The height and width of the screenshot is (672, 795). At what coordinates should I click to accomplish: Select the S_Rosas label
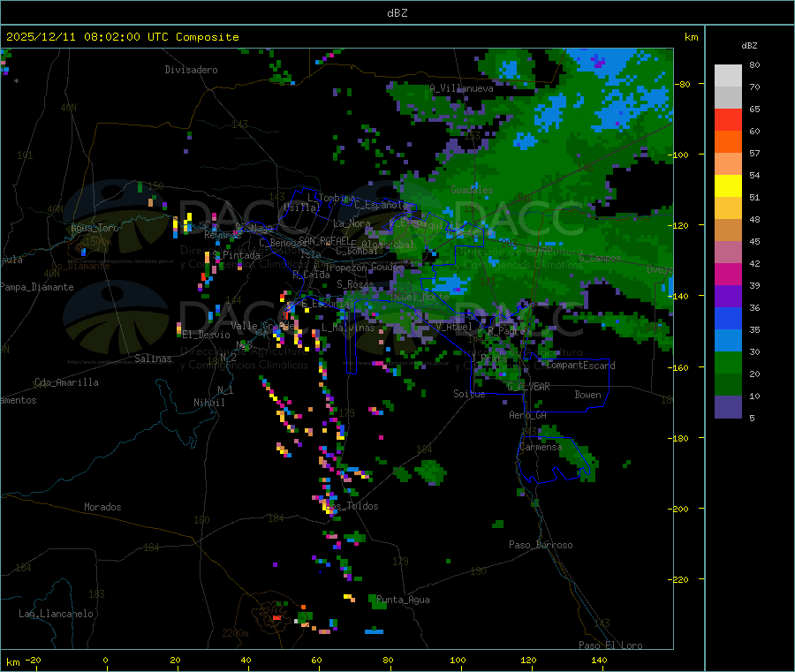pos(355,284)
